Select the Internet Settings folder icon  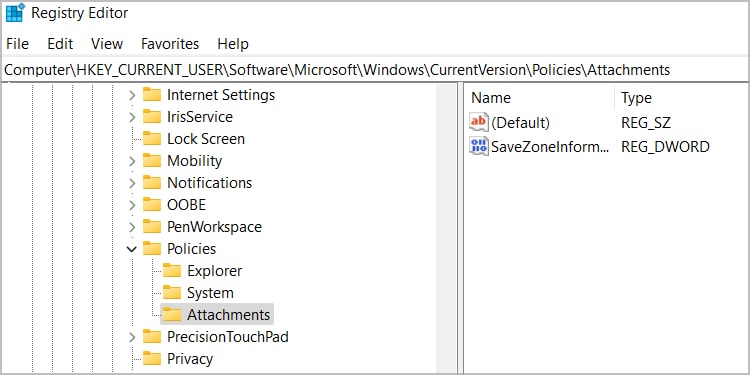pyautogui.click(x=152, y=95)
